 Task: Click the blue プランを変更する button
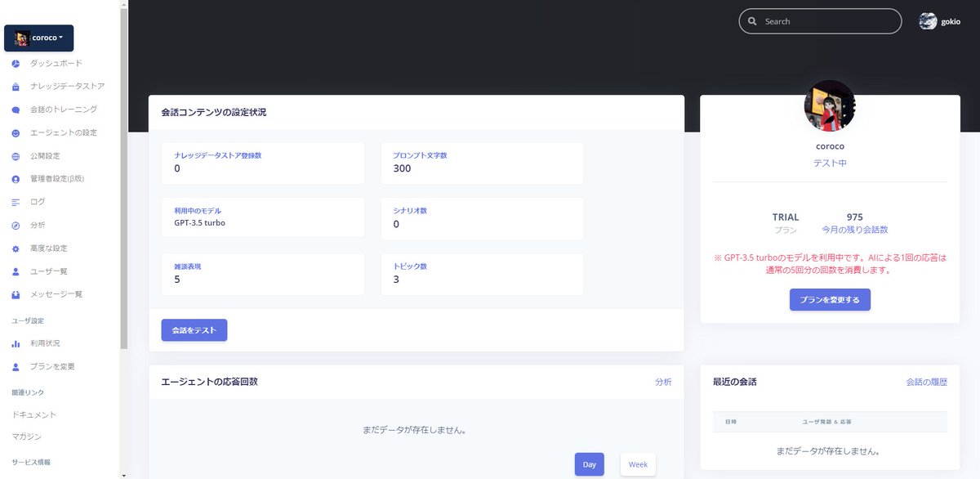click(x=830, y=300)
